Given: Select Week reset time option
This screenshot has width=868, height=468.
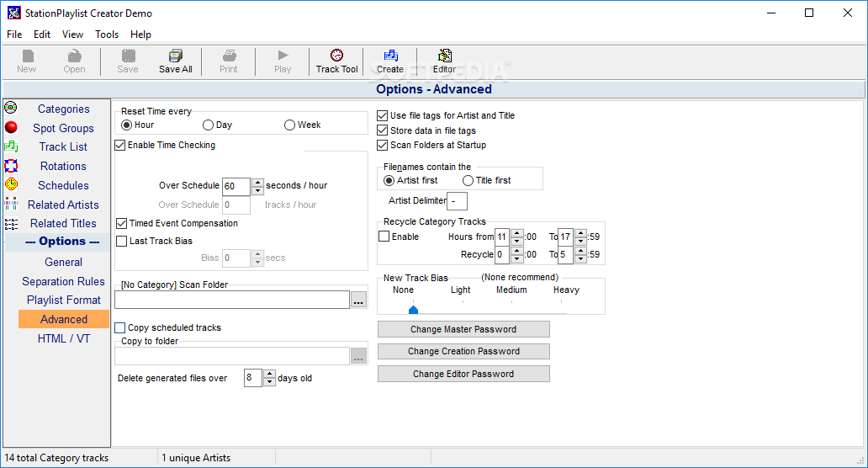Looking at the screenshot, I should 289,125.
